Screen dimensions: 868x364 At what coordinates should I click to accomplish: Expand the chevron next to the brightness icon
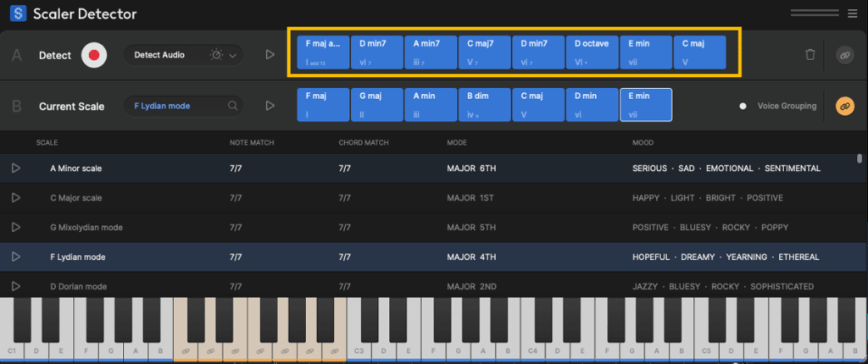tap(232, 56)
